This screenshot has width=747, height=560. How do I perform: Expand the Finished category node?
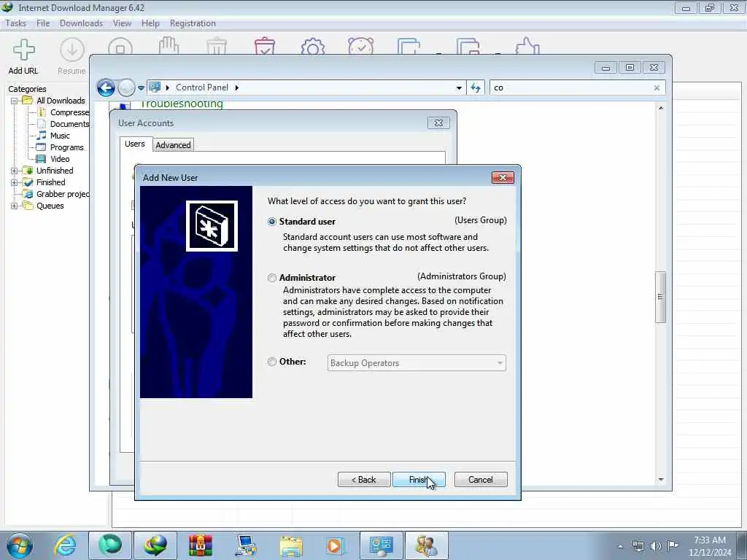15,182
